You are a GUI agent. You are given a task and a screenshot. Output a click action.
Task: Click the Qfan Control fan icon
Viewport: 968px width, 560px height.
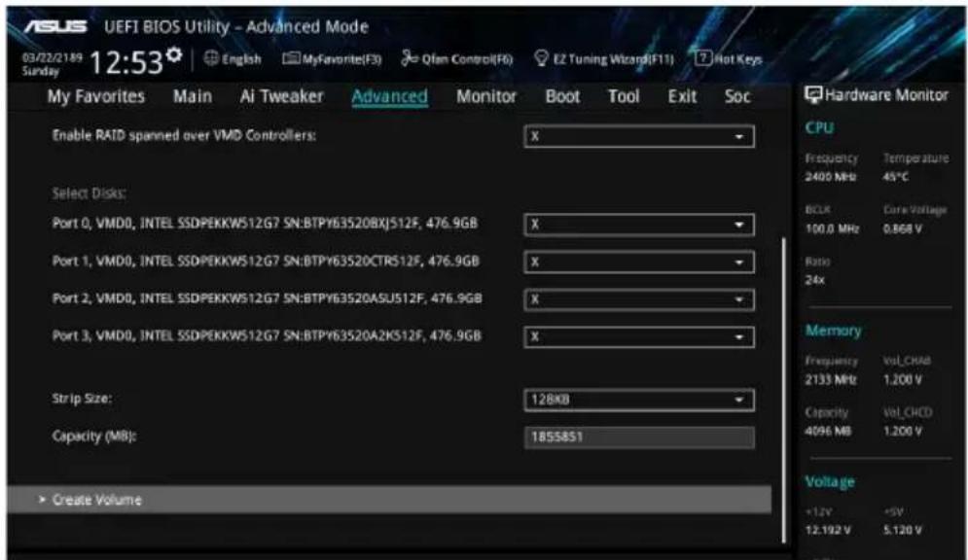tap(410, 58)
